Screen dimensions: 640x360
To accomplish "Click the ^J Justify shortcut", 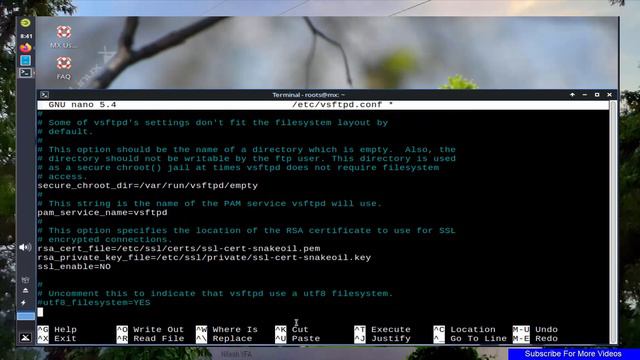I will tap(382, 338).
